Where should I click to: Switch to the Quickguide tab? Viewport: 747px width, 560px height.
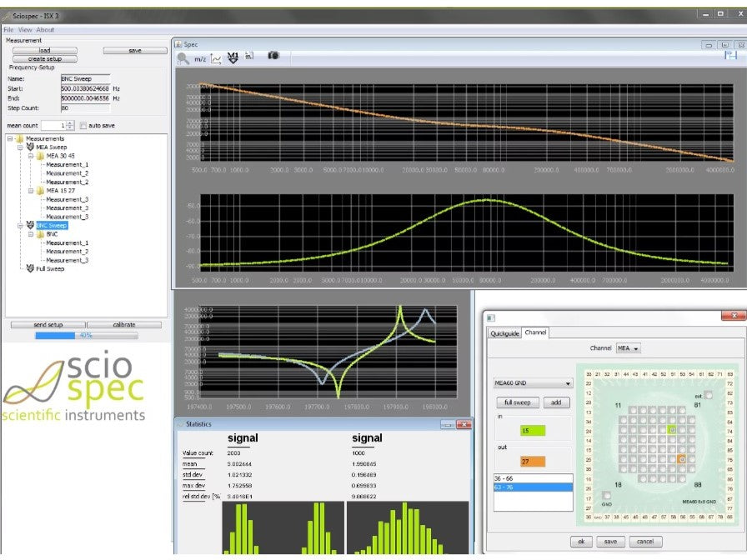(504, 333)
